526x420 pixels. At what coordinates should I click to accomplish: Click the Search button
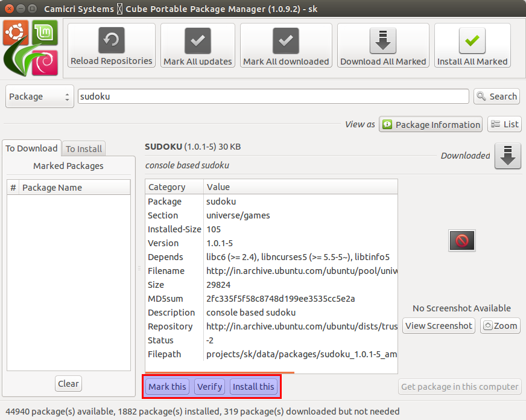[x=496, y=97]
